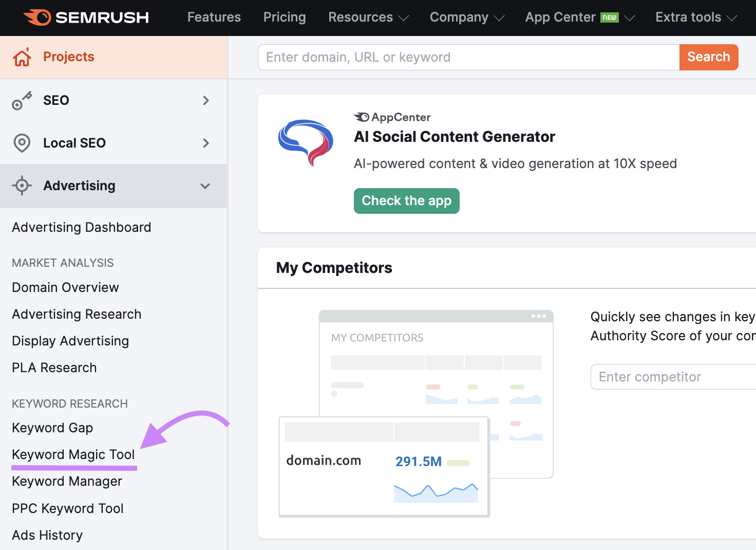Screen dimensions: 756x550
Task: Click the Local SEO map pin icon
Action: coord(22,143)
